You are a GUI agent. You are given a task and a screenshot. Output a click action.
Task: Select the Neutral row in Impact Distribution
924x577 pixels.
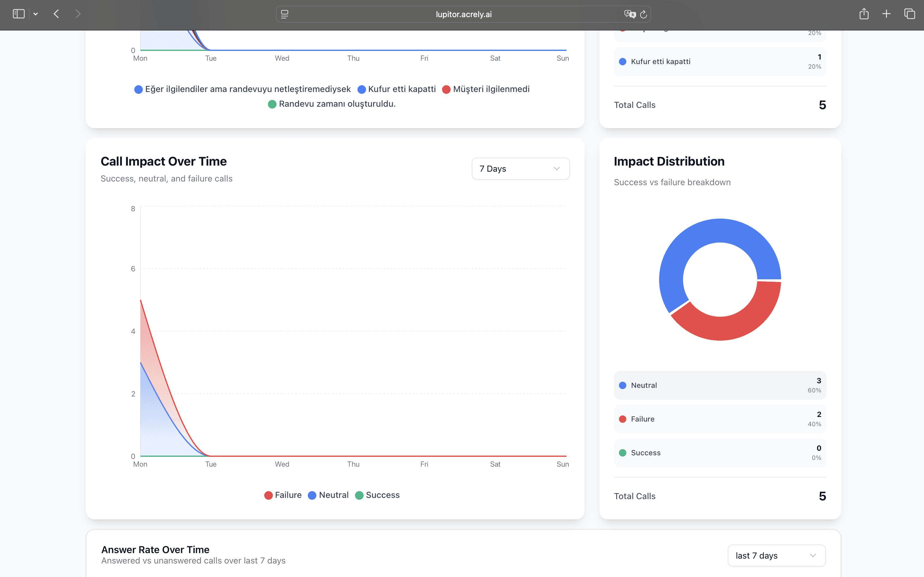coord(720,385)
